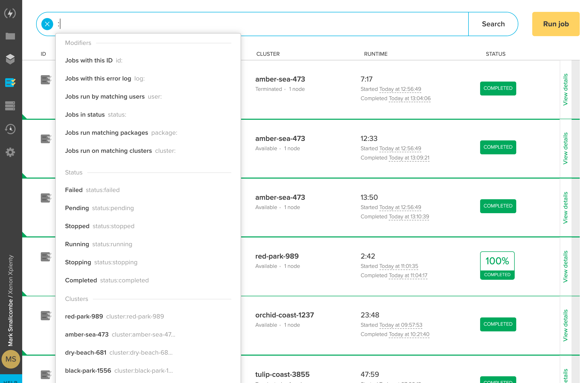Click COMPLETED badge on the 7:17 job
The image size is (588, 383).
point(498,88)
